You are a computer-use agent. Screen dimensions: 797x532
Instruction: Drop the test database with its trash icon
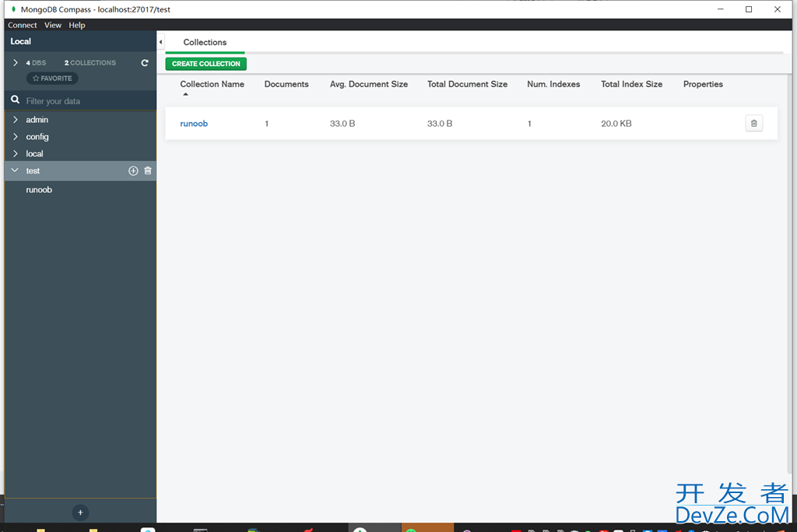[148, 171]
